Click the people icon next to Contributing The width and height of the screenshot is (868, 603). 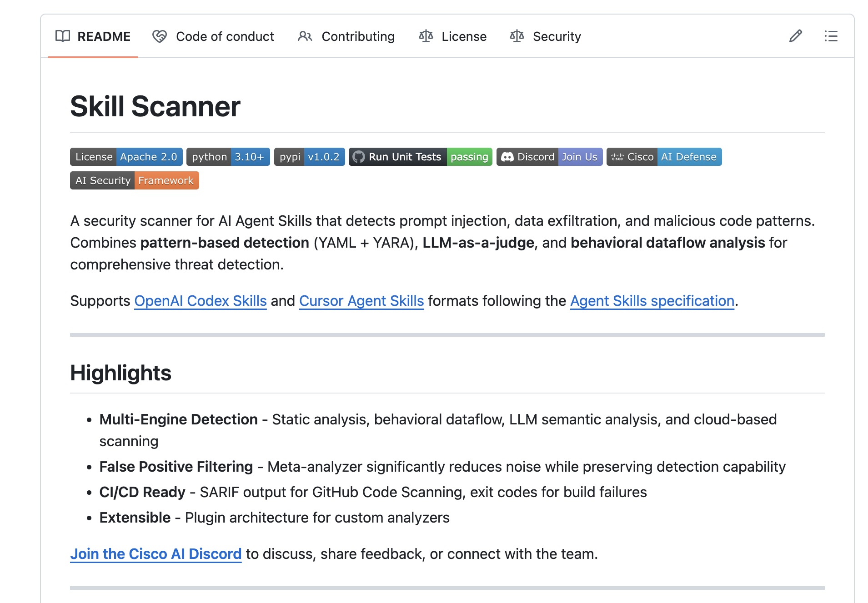(x=304, y=36)
